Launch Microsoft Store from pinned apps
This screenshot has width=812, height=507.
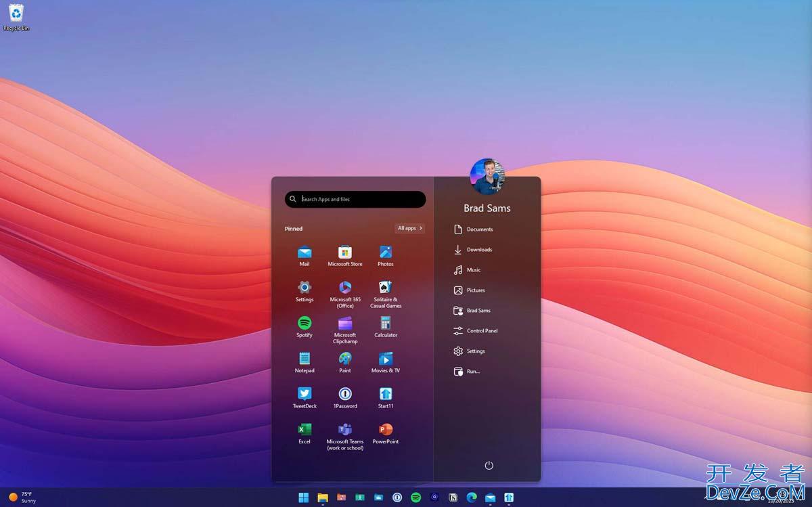click(345, 255)
